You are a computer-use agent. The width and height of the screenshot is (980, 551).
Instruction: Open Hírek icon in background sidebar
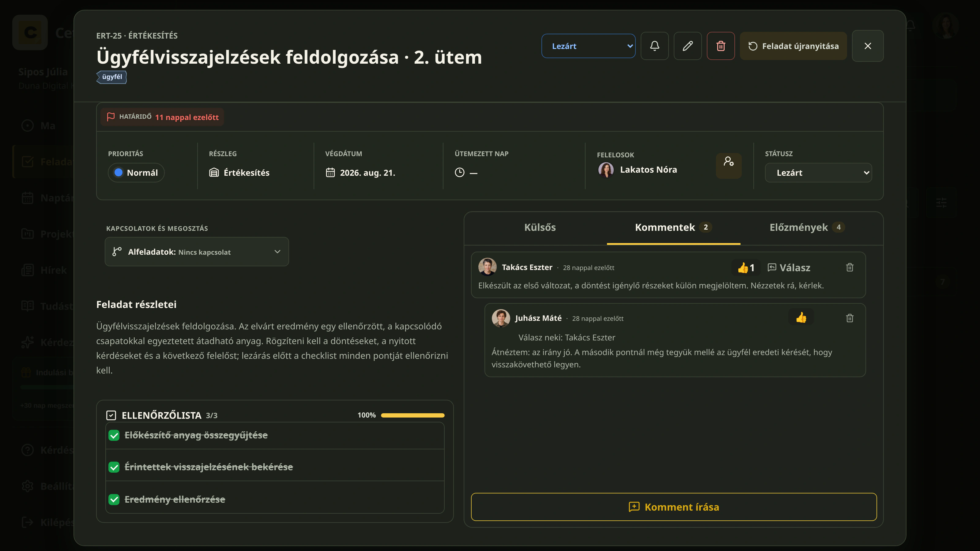27,270
